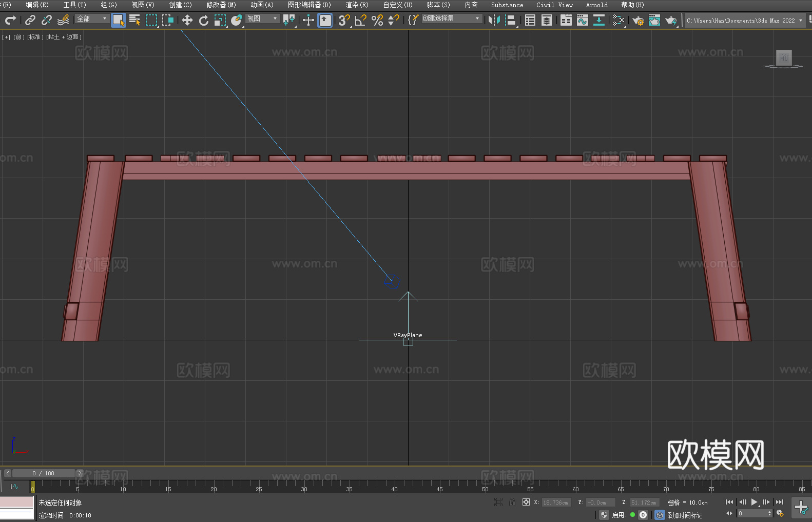Open the 全部 selection filter dropdown
The image size is (812, 522).
click(x=92, y=19)
